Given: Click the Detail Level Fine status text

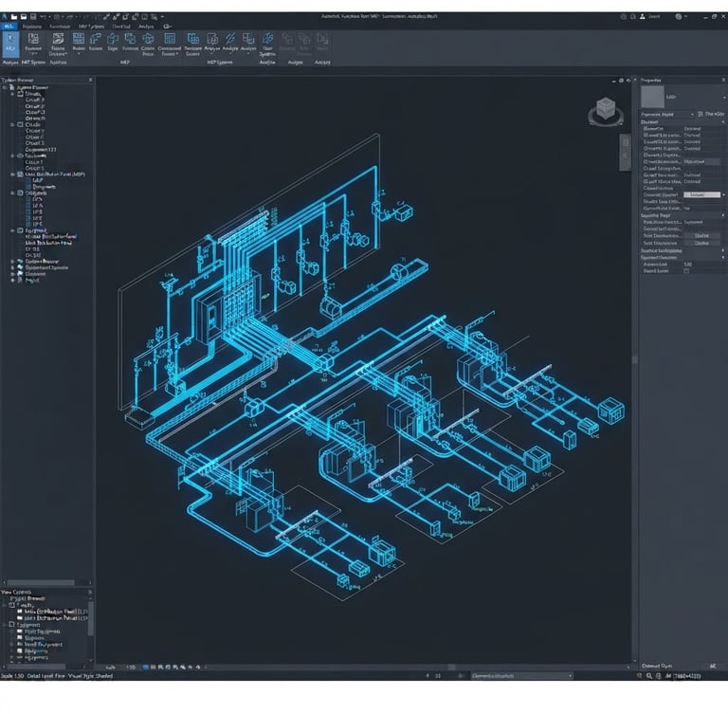Looking at the screenshot, I should tap(45, 676).
